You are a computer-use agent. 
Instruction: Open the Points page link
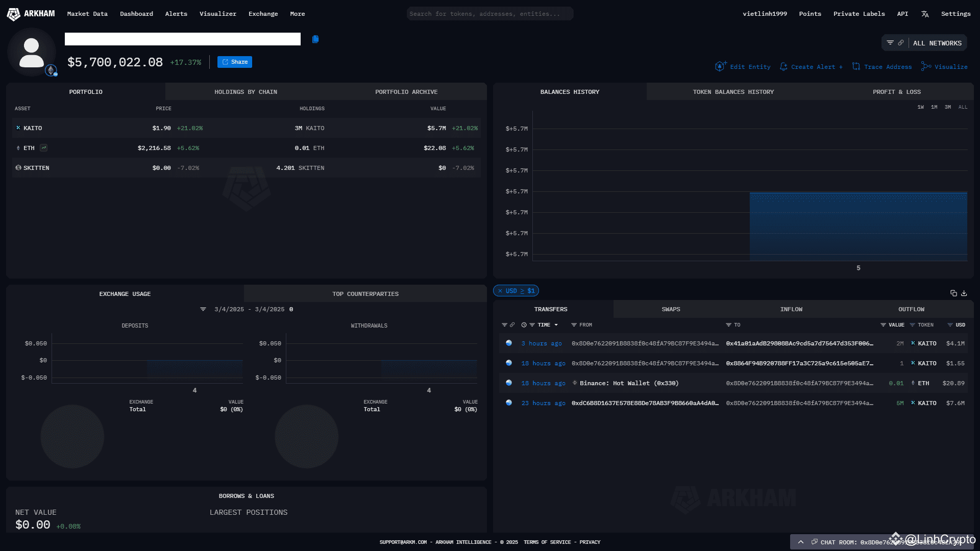810,14
